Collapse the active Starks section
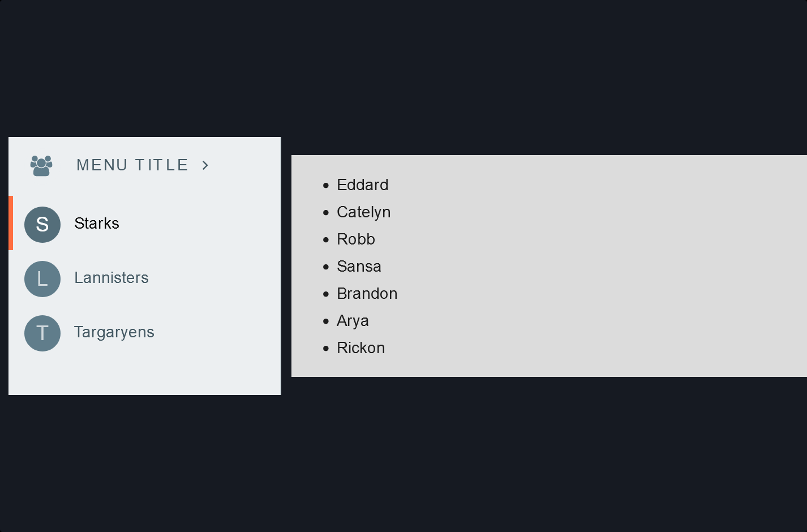This screenshot has width=807, height=532. click(x=96, y=224)
